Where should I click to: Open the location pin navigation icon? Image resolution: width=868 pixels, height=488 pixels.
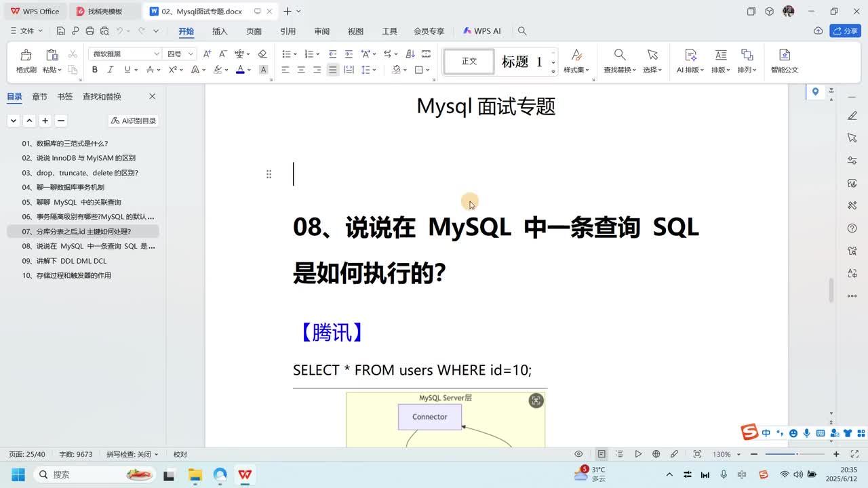[x=815, y=92]
